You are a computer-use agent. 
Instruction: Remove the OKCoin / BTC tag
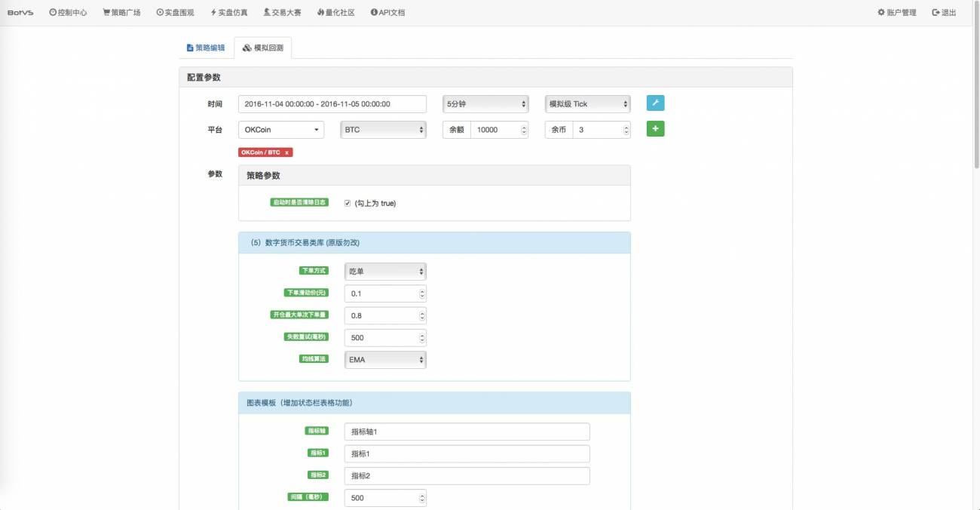pyautogui.click(x=286, y=152)
